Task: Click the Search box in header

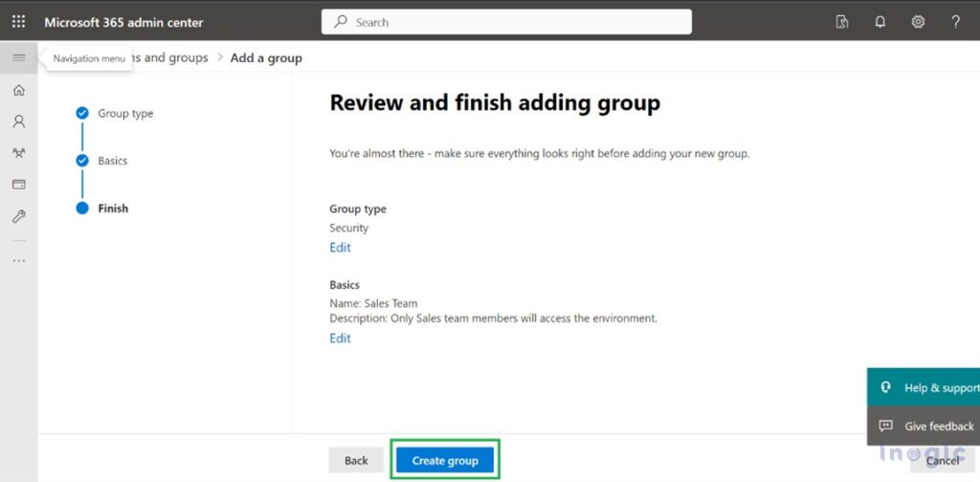Action: 506,22
